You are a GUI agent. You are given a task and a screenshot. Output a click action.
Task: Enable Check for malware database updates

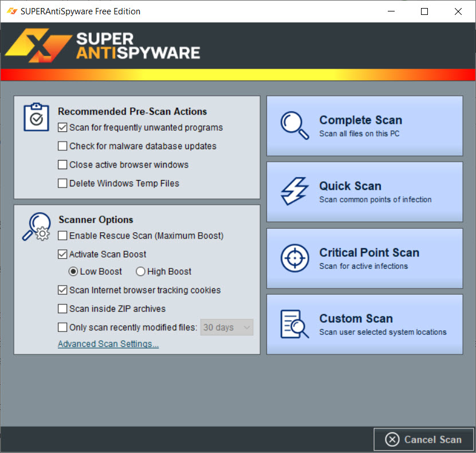point(63,146)
